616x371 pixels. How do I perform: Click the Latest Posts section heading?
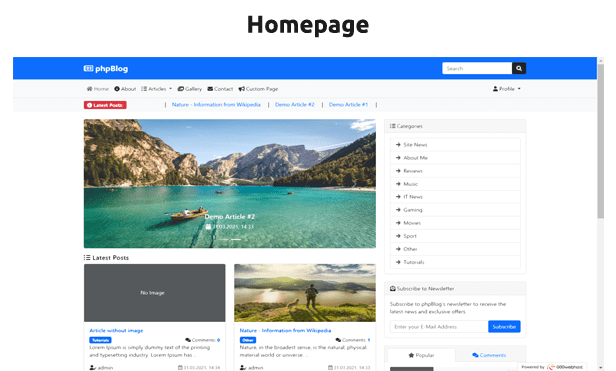pos(106,258)
